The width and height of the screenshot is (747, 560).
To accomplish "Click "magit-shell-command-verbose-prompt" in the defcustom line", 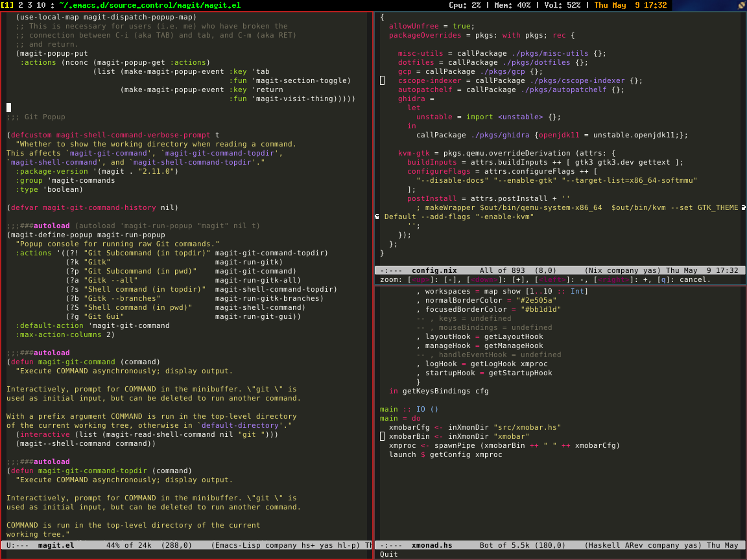I will (133, 135).
